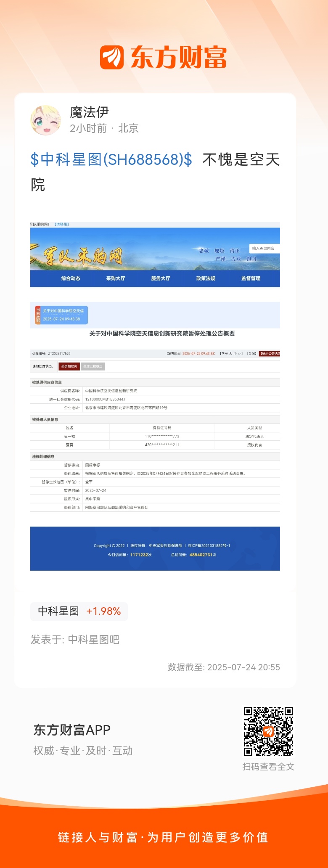Image resolution: width=328 pixels, height=868 pixels.
Task: Click 网络空间部队后勤部采购和资产管理处 department value
Action: coord(116,508)
